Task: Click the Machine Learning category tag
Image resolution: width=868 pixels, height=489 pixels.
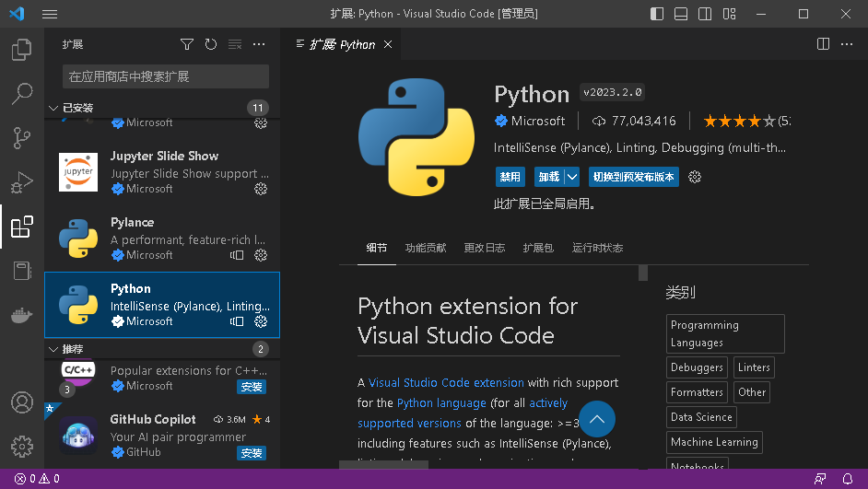Action: tap(714, 442)
